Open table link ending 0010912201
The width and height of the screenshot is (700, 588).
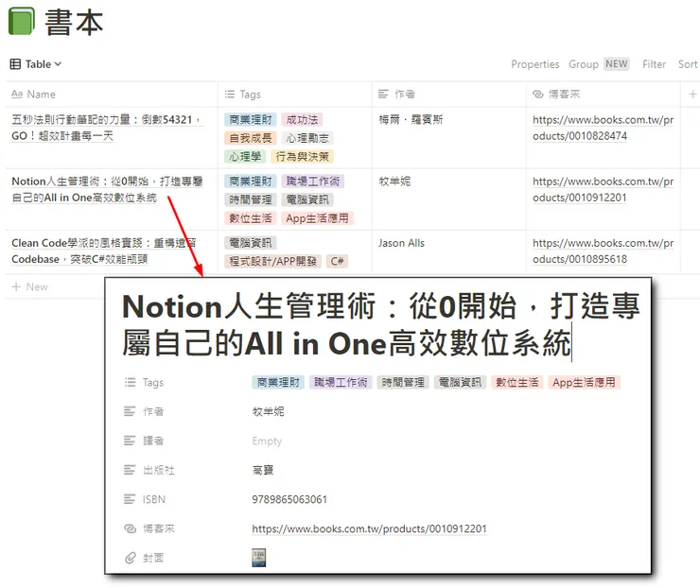(x=604, y=189)
